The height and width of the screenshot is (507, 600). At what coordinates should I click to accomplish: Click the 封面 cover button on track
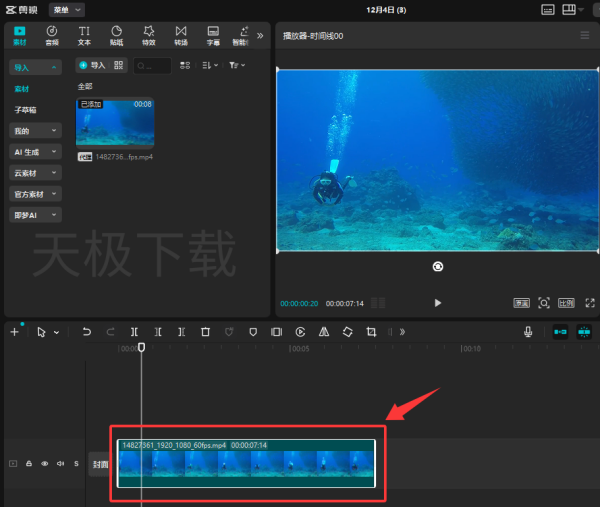coord(100,464)
